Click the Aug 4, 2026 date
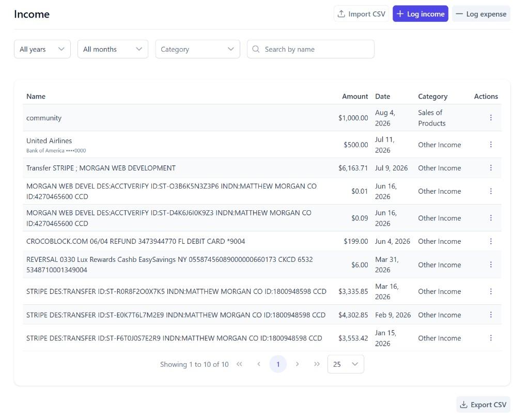The width and height of the screenshot is (529, 420). [385, 118]
